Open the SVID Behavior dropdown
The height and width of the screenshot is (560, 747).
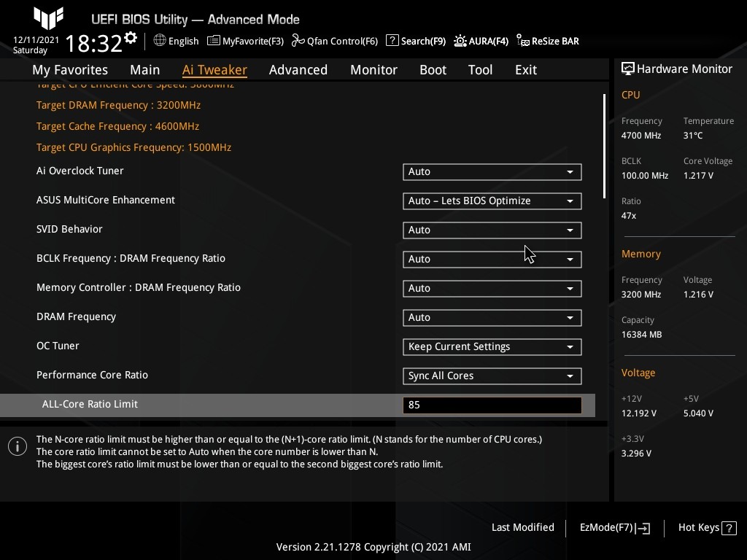(x=492, y=230)
